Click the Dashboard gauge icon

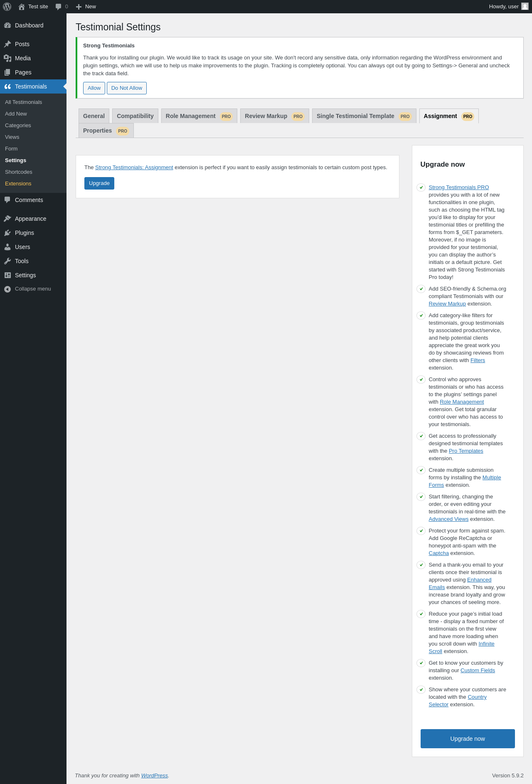[7, 25]
